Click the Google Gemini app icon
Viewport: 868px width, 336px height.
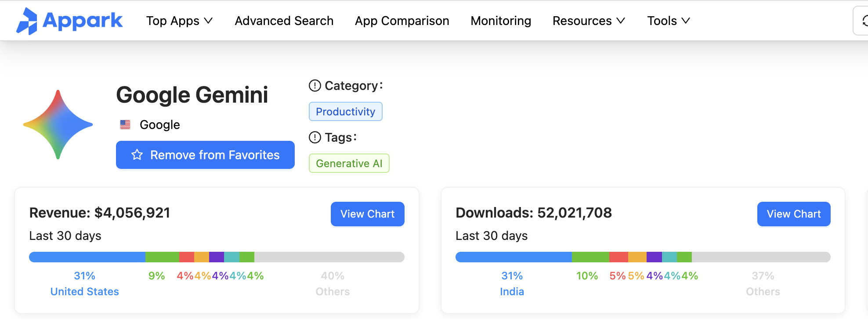tap(58, 125)
